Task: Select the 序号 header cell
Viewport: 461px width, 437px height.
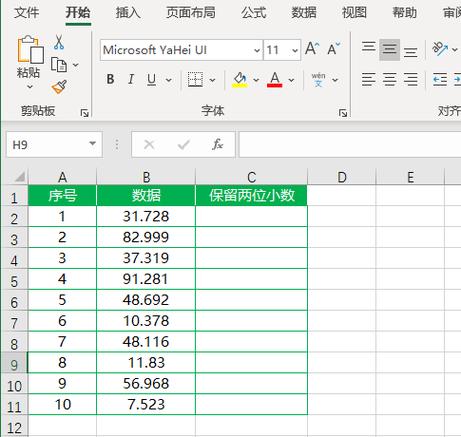Action: [62, 195]
